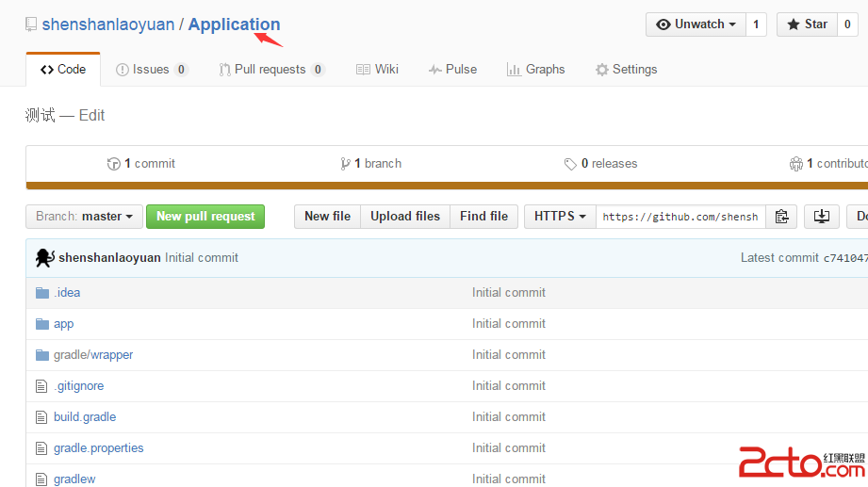
Task: Open the Application repository link
Action: [234, 24]
